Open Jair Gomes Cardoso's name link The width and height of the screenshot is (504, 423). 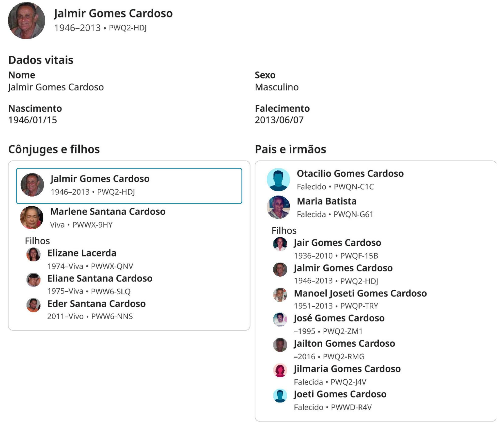tap(337, 243)
